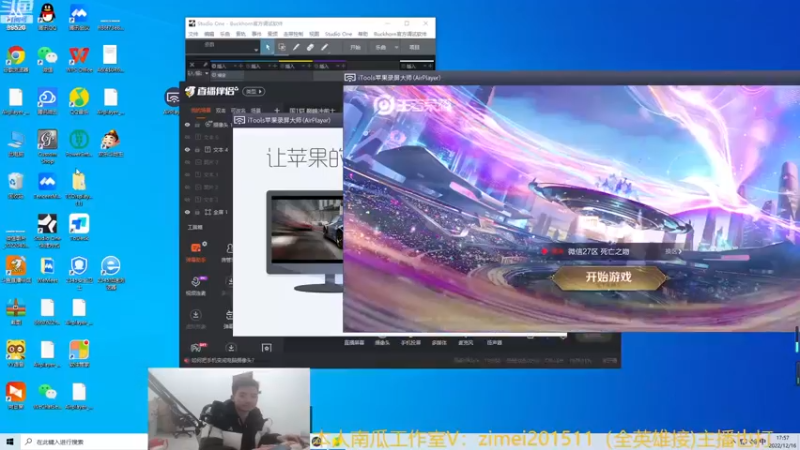Image resolution: width=800 pixels, height=450 pixels.
Task: Open the dropdown on first 插入 insert slot
Action: click(x=235, y=66)
